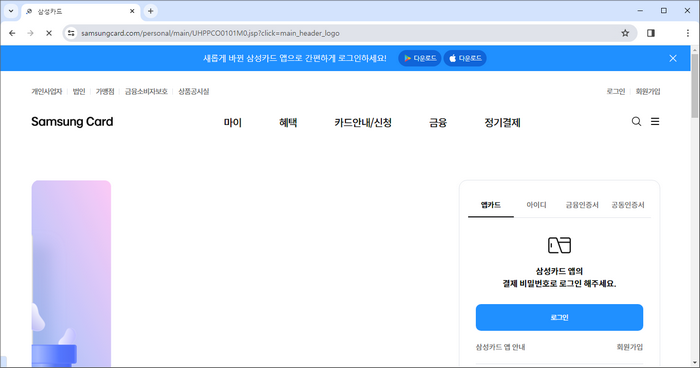This screenshot has width=700, height=368.
Task: Open the 가맹점 link
Action: 105,92
